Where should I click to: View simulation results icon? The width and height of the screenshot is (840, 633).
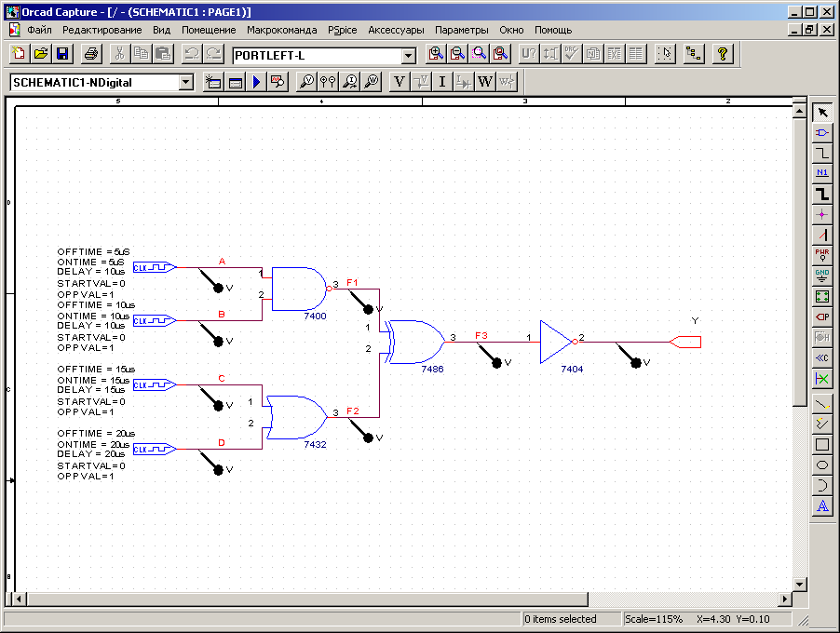point(278,82)
